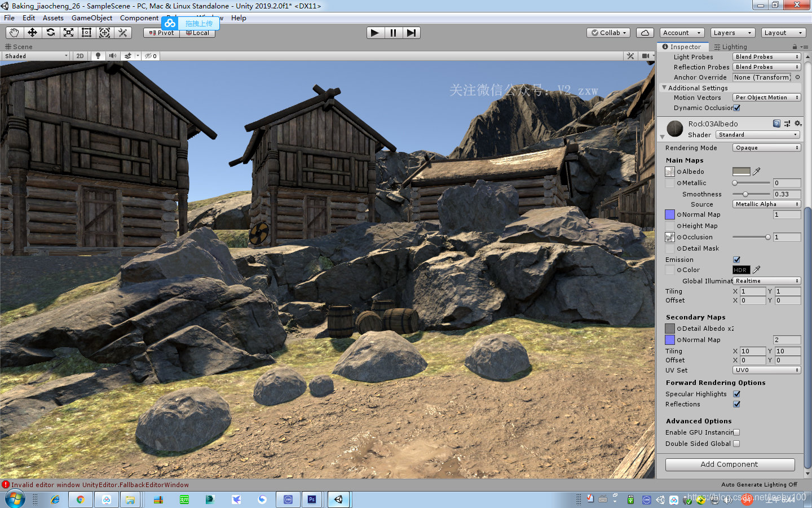Open material help reference icon
This screenshot has height=508, width=812.
pos(776,124)
